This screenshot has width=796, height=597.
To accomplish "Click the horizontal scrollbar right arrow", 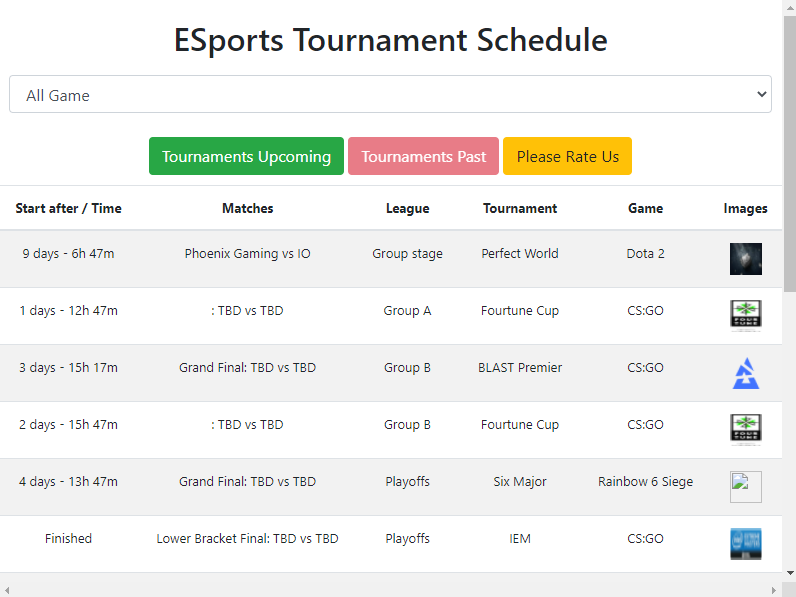I will tap(776, 589).
